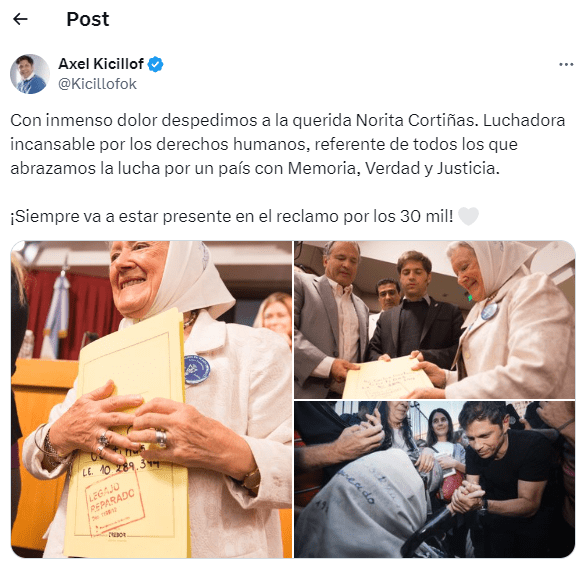Open photo of man in black shirt
This screenshot has height=579, width=585.
pyautogui.click(x=435, y=480)
